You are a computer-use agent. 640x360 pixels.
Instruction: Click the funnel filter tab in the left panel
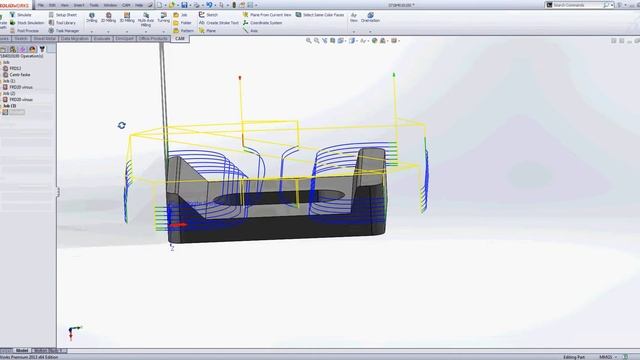[x=42, y=49]
